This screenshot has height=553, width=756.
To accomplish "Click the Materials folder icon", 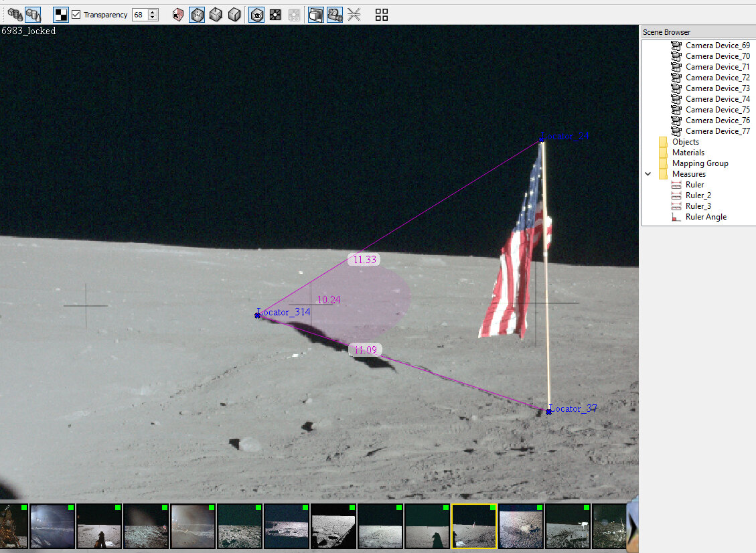I will 664,153.
